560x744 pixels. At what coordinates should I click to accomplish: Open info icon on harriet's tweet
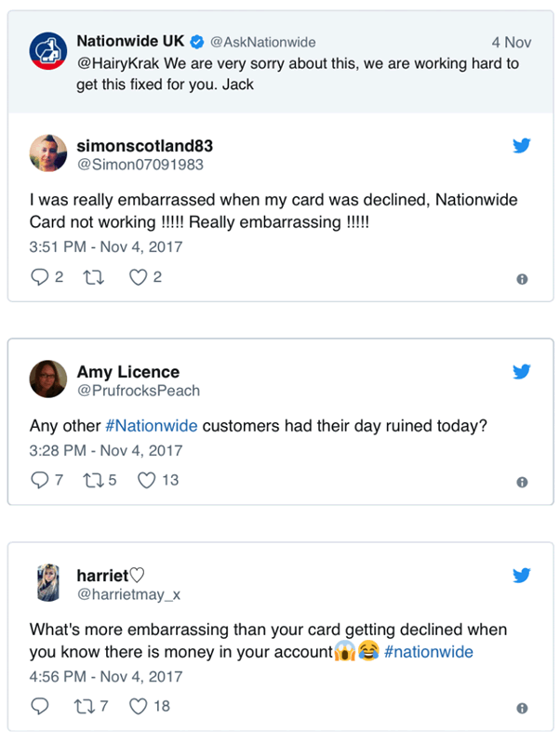(x=522, y=708)
